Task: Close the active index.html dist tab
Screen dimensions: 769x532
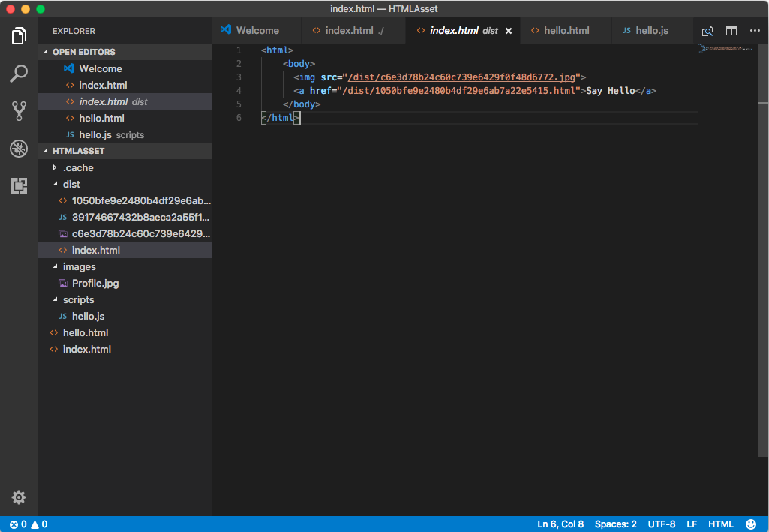Action: (509, 31)
